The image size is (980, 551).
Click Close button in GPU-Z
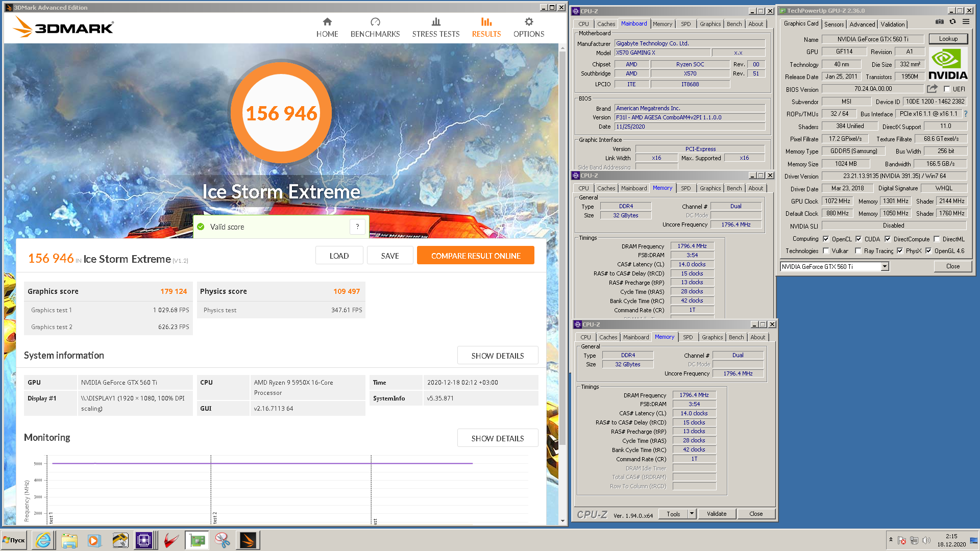[952, 266]
